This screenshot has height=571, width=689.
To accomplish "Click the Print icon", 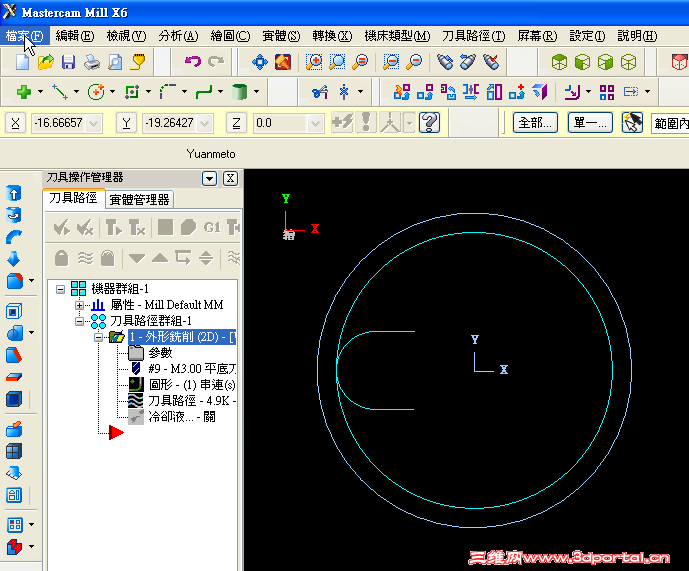I will [x=92, y=62].
